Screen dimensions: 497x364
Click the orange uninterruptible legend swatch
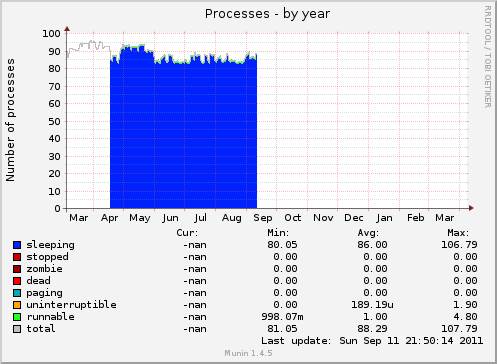(x=17, y=305)
